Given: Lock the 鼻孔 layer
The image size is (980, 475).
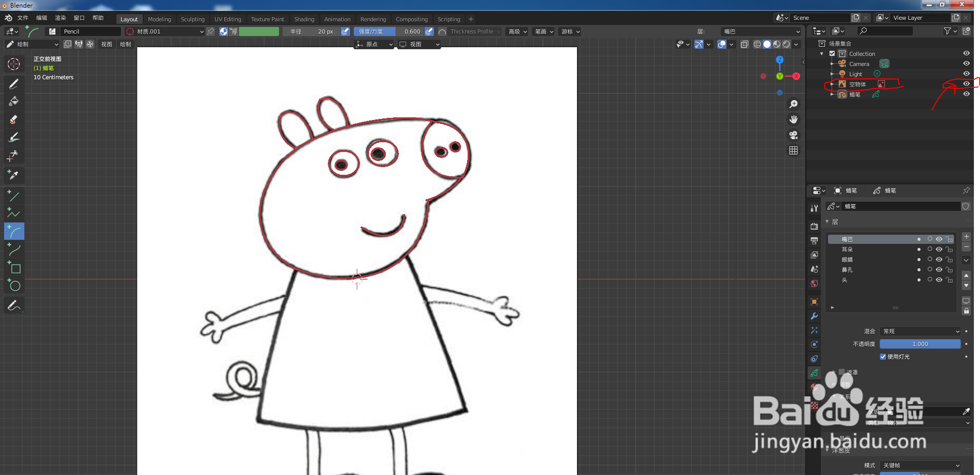Looking at the screenshot, I should click(x=949, y=270).
